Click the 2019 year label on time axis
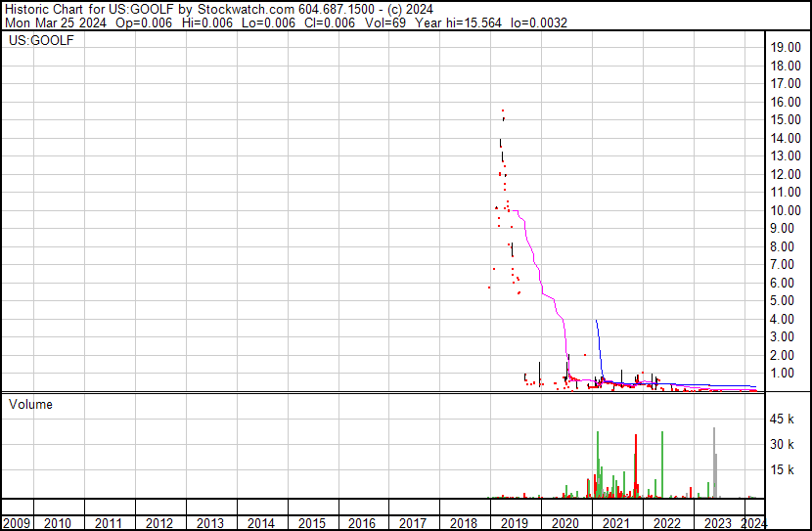 [515, 523]
